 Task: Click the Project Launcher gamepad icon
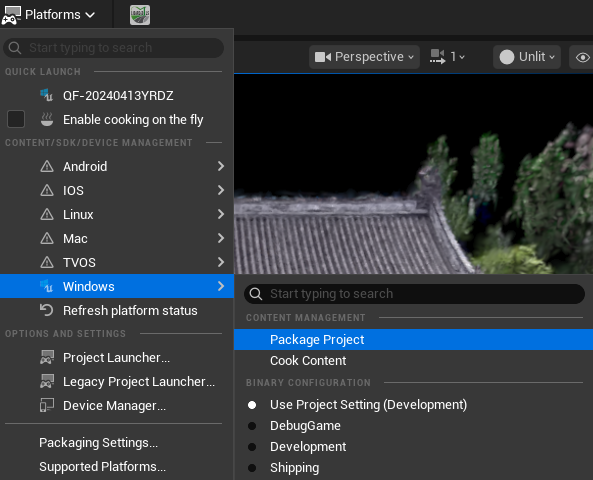pyautogui.click(x=47, y=357)
